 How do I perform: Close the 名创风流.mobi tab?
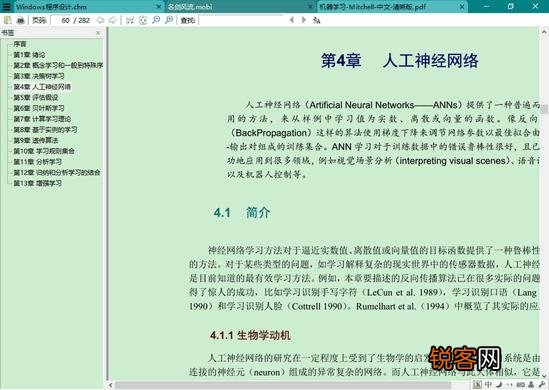click(x=310, y=7)
